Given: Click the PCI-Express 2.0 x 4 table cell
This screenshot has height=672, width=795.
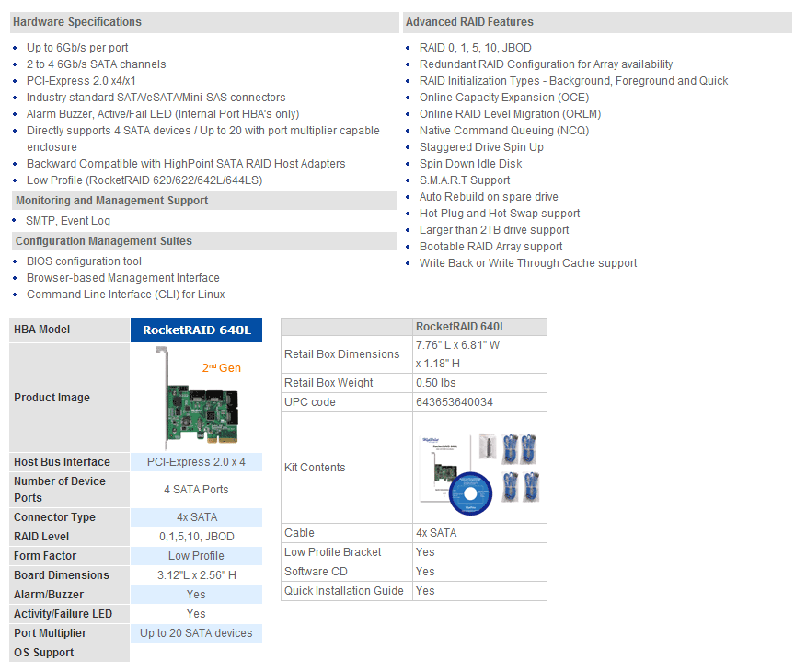Looking at the screenshot, I should coord(196,462).
